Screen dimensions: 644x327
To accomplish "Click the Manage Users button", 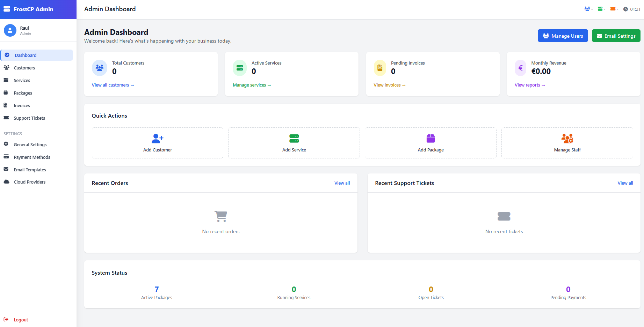I will point(563,36).
